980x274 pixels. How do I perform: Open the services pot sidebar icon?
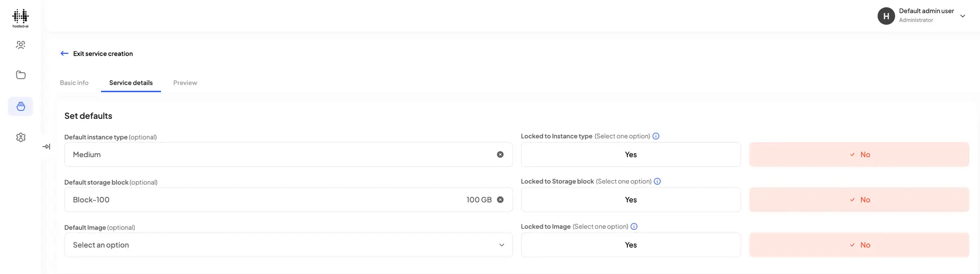(20, 106)
